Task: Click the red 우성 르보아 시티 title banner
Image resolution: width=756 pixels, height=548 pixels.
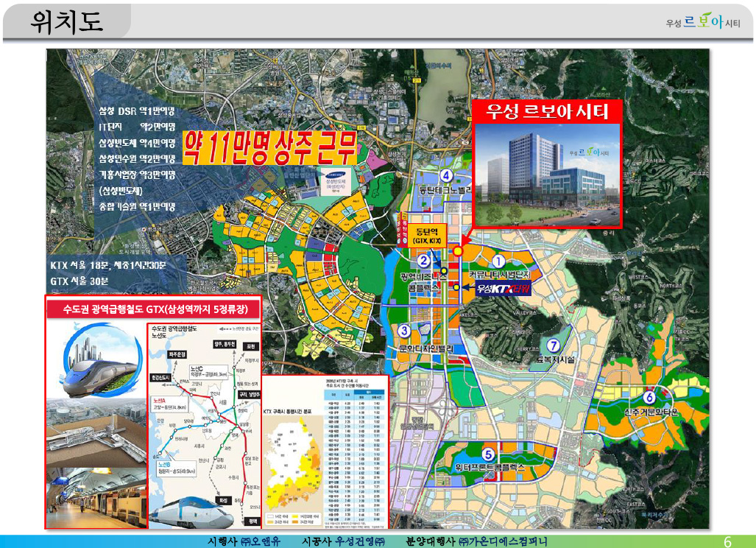Action: click(547, 111)
